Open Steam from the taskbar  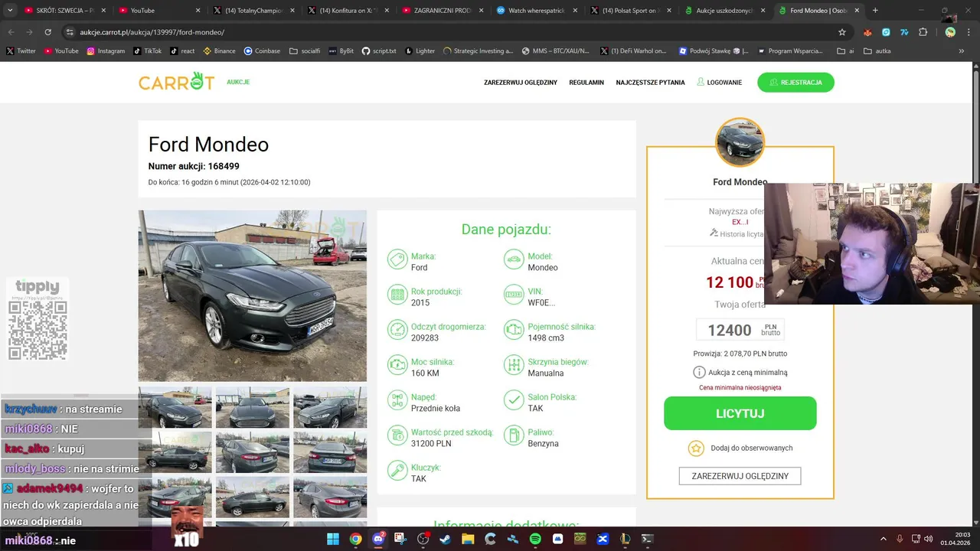[445, 539]
